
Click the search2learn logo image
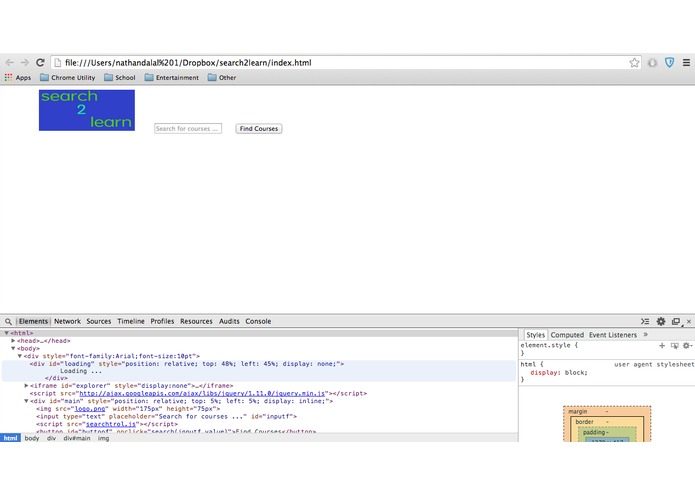click(x=87, y=110)
